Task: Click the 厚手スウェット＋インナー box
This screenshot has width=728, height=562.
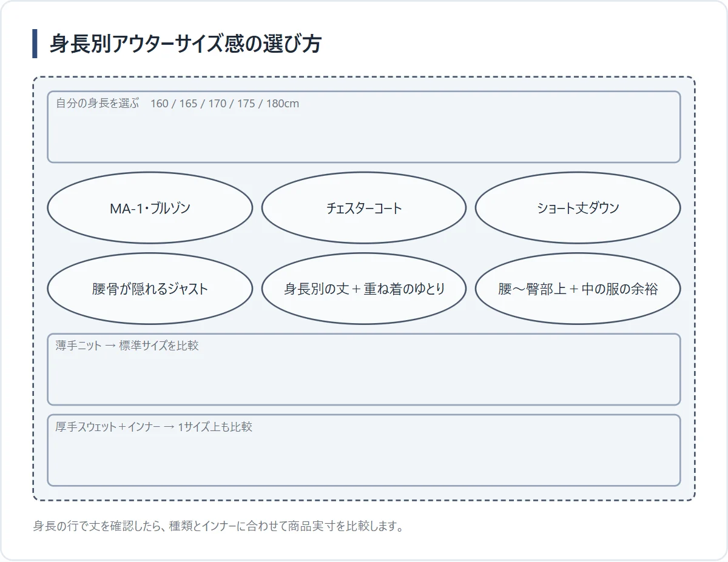Action: click(x=364, y=450)
